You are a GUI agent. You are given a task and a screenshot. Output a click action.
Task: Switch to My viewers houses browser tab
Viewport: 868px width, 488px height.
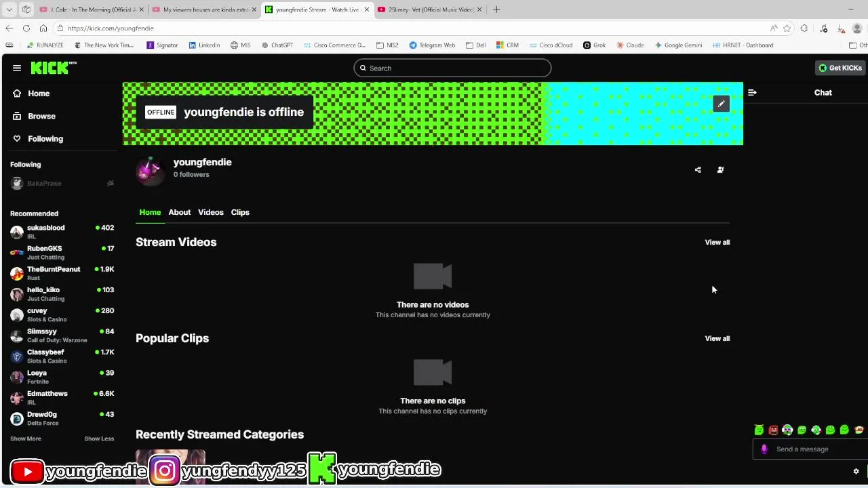tap(204, 9)
